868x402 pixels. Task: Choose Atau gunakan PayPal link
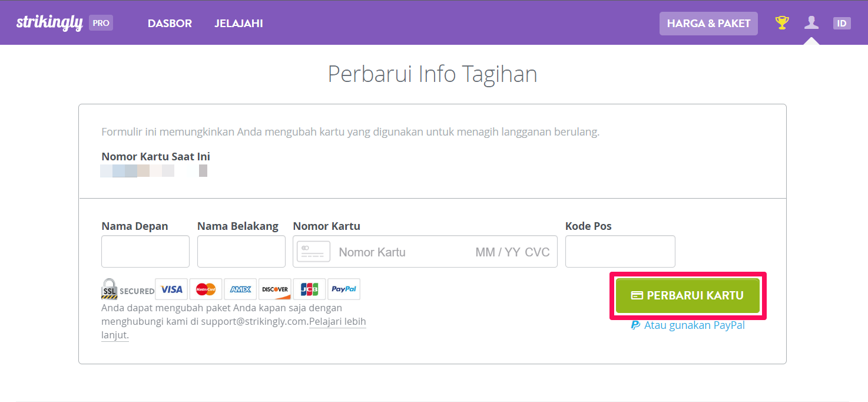click(x=688, y=325)
